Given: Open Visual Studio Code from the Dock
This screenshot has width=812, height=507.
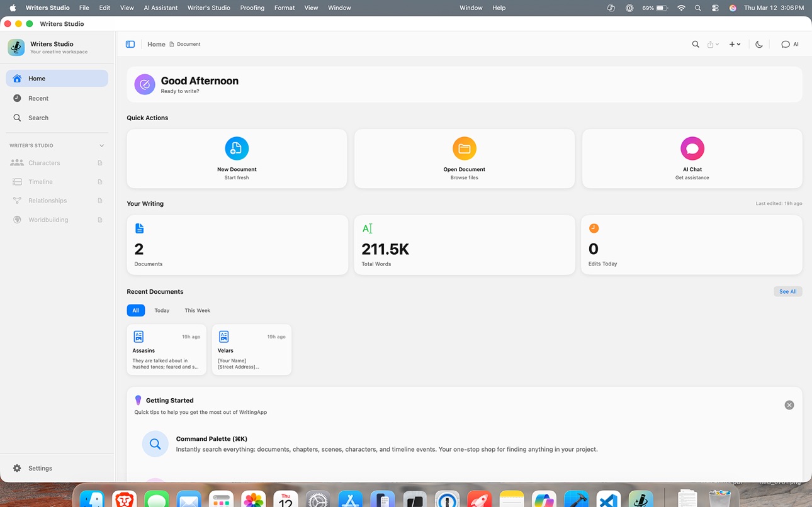Looking at the screenshot, I should [x=609, y=501].
